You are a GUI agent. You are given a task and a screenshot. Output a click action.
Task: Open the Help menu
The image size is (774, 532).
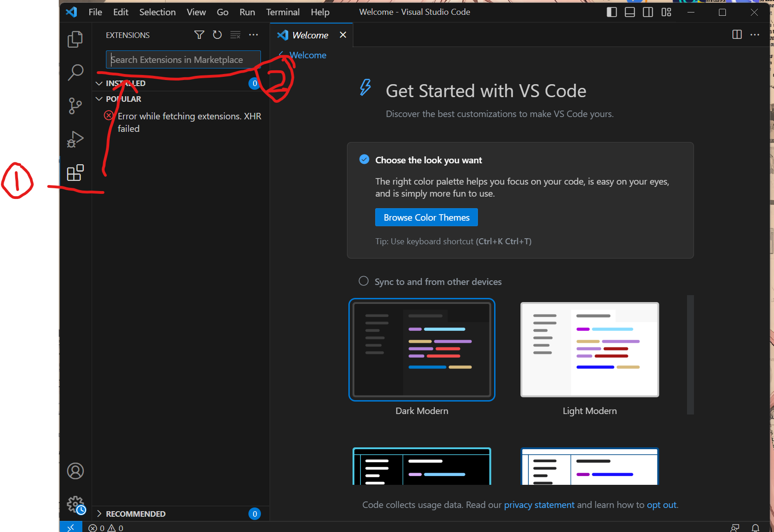[320, 12]
